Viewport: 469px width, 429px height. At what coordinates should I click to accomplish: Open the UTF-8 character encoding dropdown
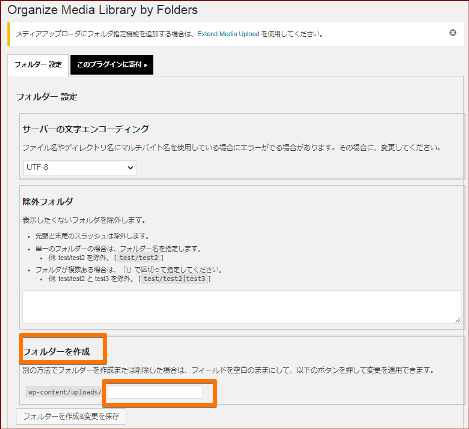click(x=80, y=167)
